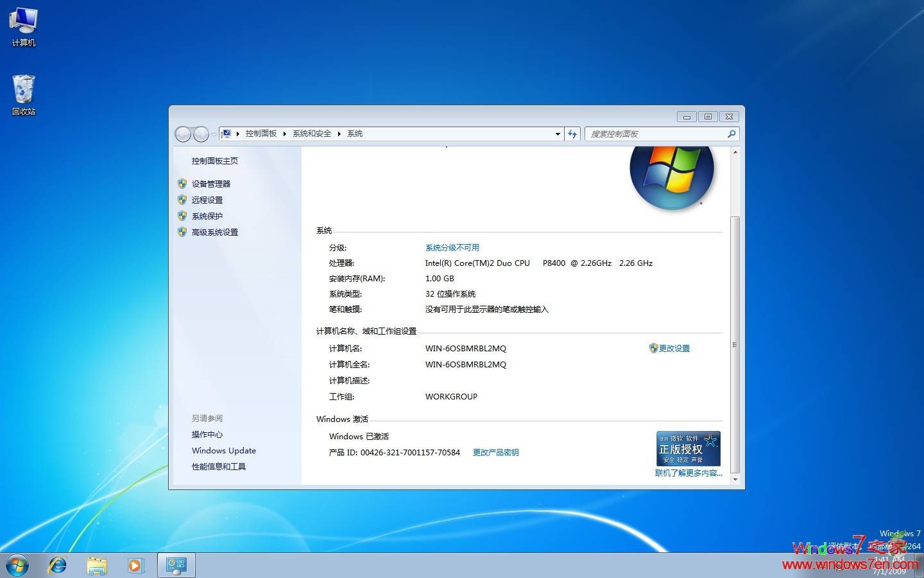This screenshot has width=924, height=578.
Task: Click the refresh icon beside the address bar
Action: pos(572,134)
